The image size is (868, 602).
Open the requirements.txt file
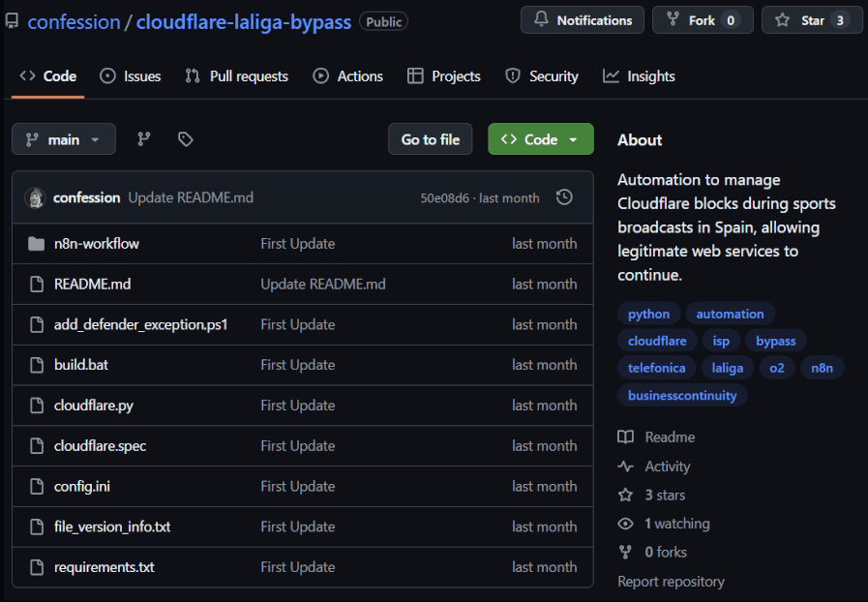105,567
